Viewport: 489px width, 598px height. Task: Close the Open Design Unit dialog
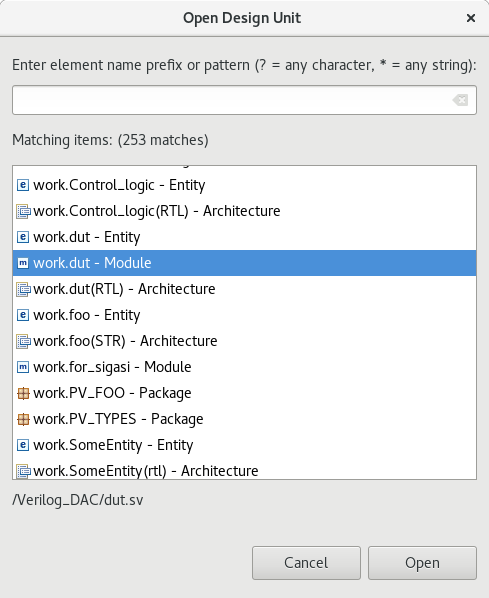pyautogui.click(x=471, y=18)
